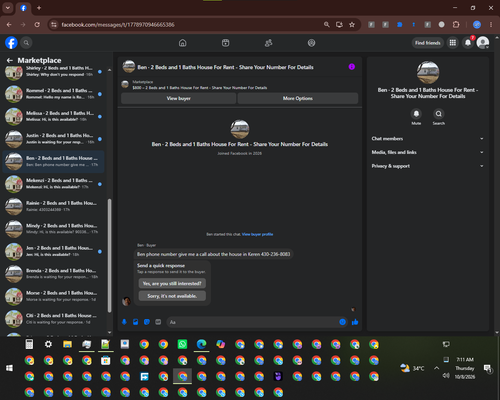Click the volume speaker tray icon
This screenshot has width=500, height=400.
coord(446,376)
